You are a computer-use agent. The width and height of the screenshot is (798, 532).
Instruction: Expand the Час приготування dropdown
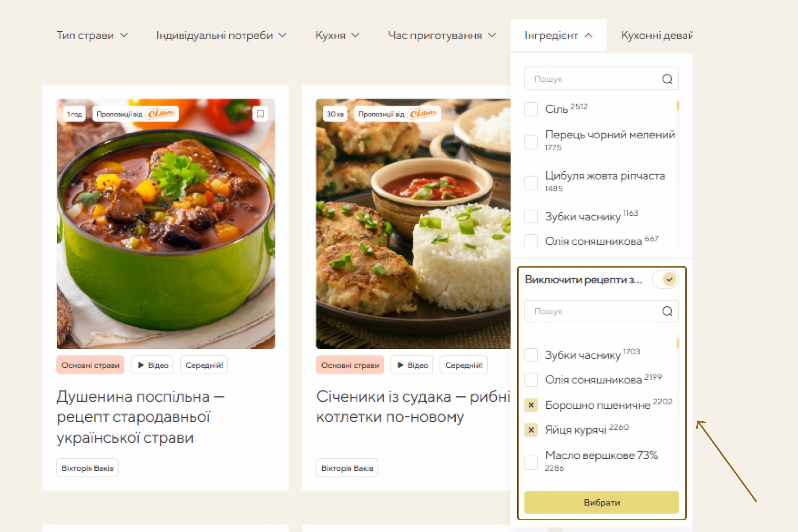coord(442,35)
